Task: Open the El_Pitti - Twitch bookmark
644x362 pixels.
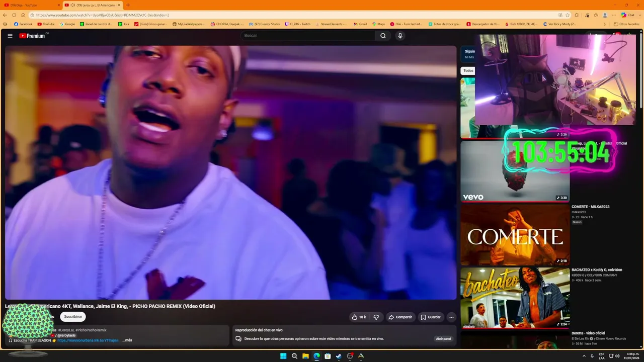Action: 298,24
